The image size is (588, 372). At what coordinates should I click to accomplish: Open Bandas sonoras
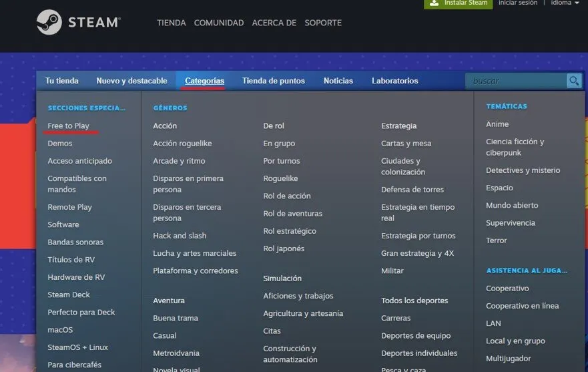pos(75,242)
